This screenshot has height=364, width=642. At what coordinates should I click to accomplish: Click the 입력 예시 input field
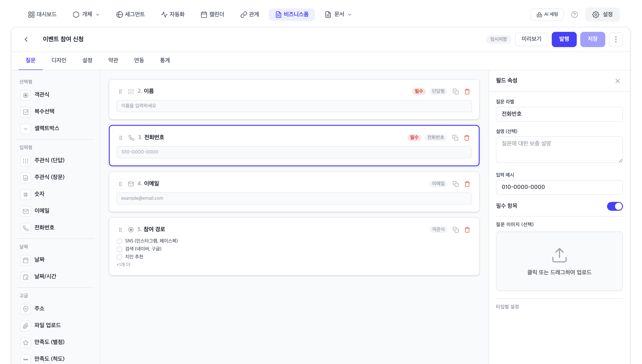tap(559, 187)
